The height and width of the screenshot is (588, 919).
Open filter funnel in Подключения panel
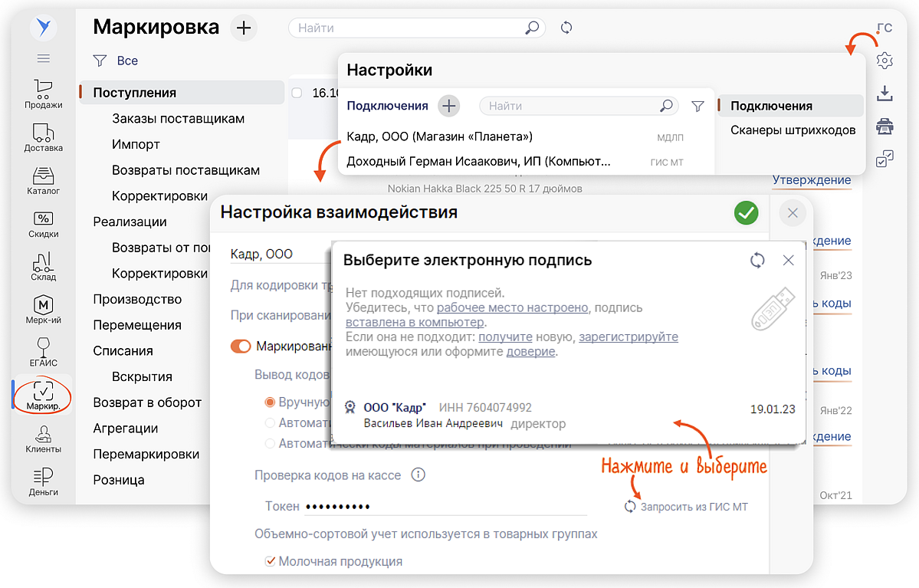697,107
